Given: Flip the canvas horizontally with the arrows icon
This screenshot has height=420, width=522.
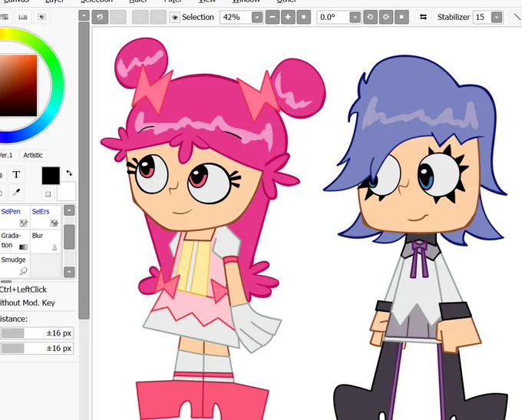Looking at the screenshot, I should (424, 17).
